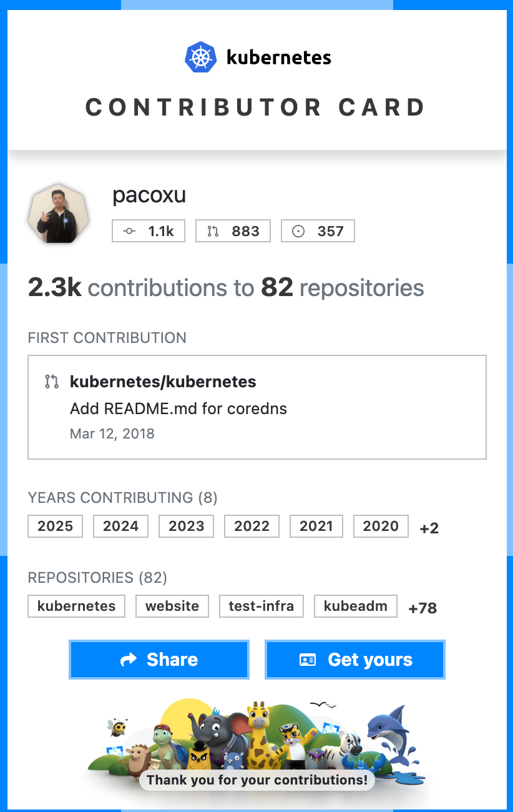The image size is (513, 812).
Task: Select the contact card icon on Get yours
Action: [310, 659]
